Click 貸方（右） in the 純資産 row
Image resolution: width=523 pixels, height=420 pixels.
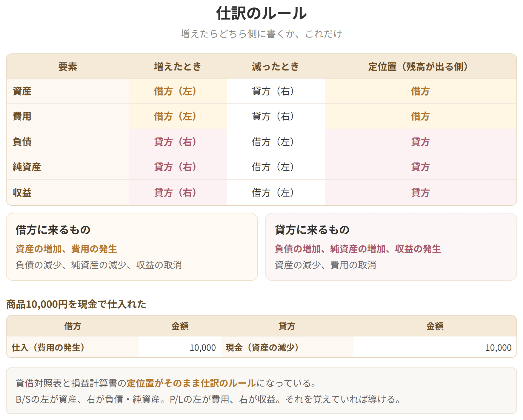point(178,167)
